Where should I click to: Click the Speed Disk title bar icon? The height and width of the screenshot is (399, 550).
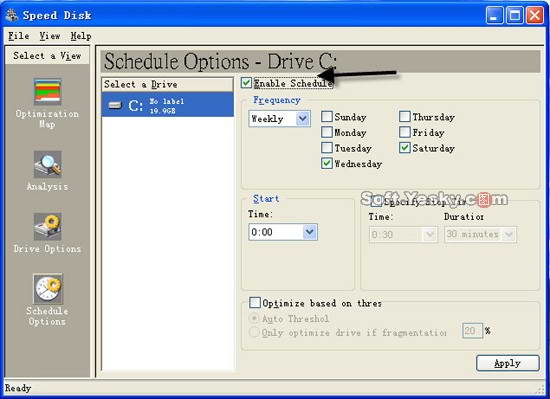tap(12, 15)
